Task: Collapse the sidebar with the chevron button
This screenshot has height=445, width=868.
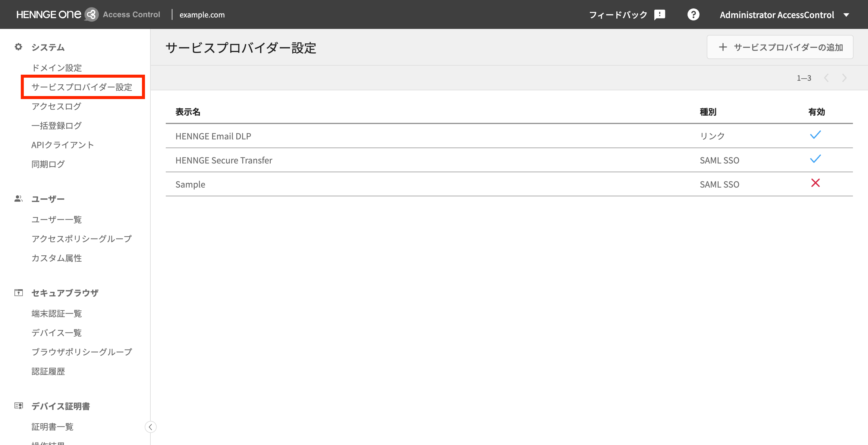Action: click(151, 427)
